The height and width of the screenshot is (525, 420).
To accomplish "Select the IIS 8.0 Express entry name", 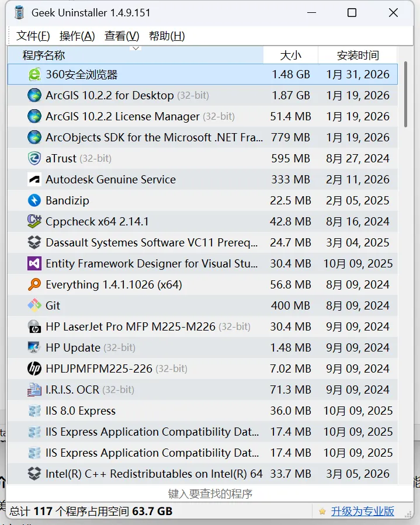I will (x=81, y=411).
